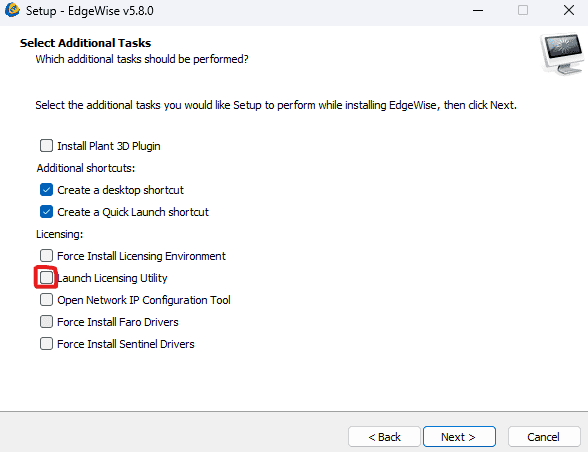Viewport: 588px width, 452px height.
Task: Click the Additional shortcuts: group label
Action: tap(86, 168)
